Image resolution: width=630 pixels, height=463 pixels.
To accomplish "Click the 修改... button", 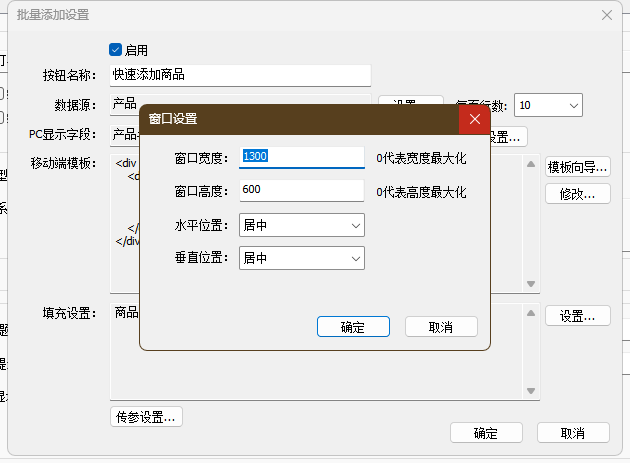I will (577, 193).
